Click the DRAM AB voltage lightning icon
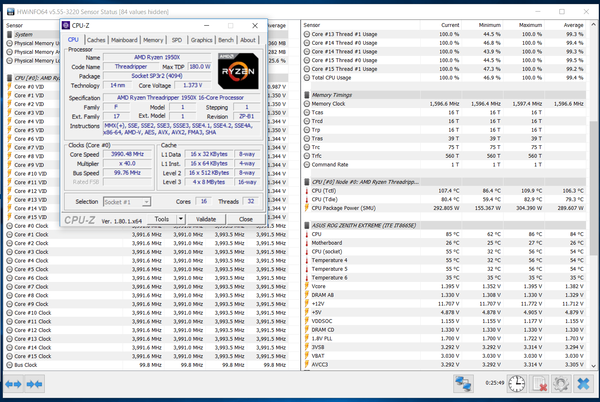Image resolution: width=600 pixels, height=402 pixels. coord(307,295)
